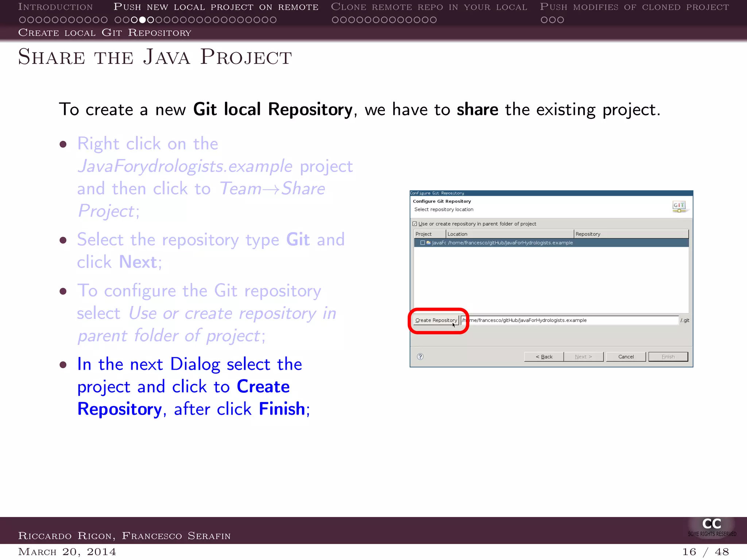Open 'Push modifies of cloned project' section
The width and height of the screenshot is (747, 560).
point(634,7)
